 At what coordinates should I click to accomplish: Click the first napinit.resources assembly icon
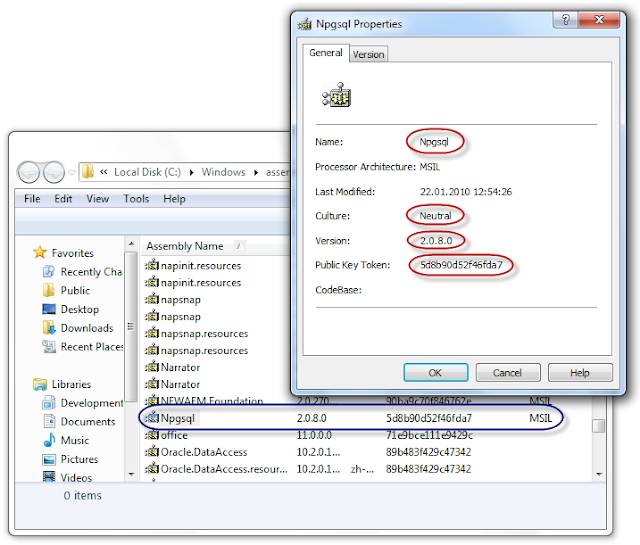152,265
